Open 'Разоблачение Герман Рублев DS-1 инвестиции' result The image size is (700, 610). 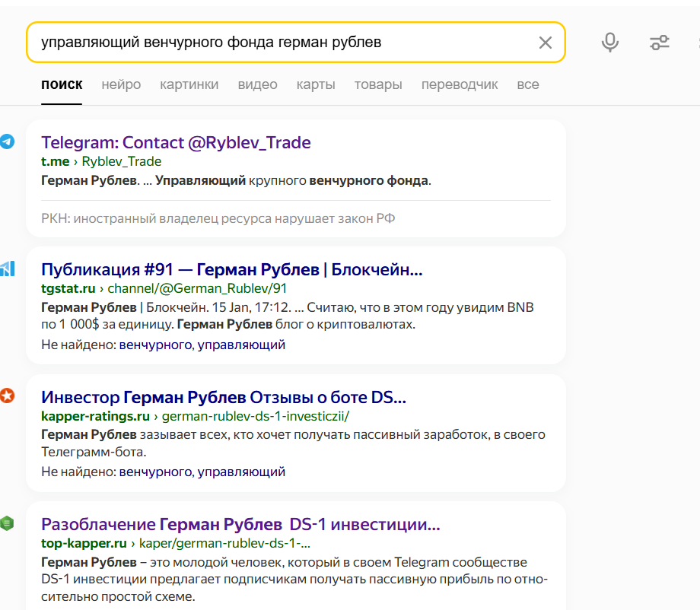click(240, 524)
